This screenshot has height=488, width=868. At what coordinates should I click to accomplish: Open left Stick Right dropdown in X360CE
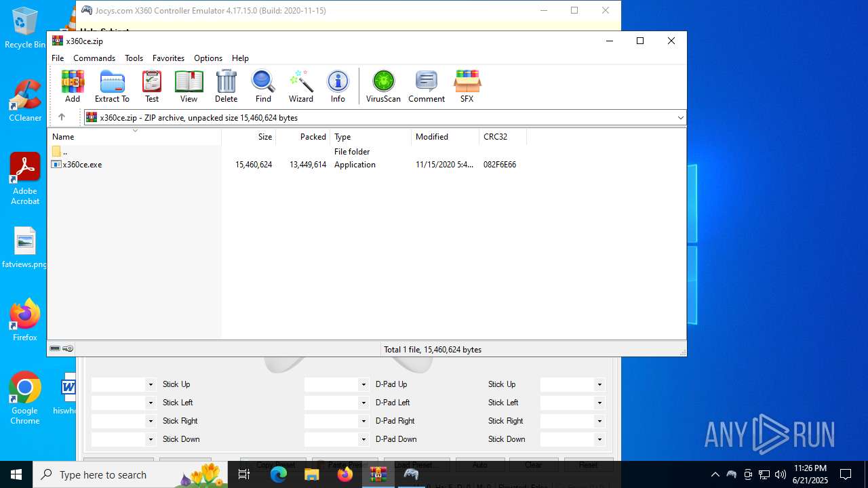[x=151, y=422]
